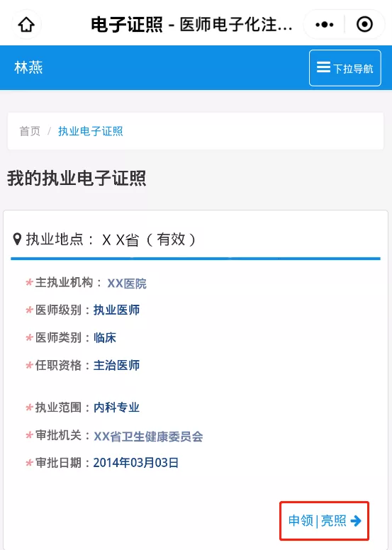This screenshot has width=392, height=550.
Task: Click the 我的执业电子证照 heading
Action: tap(77, 178)
